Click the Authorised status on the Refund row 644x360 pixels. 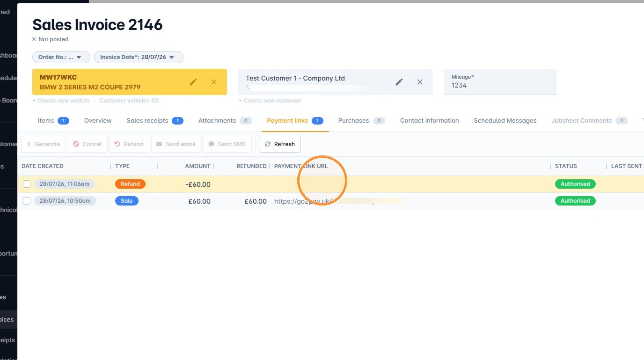pyautogui.click(x=575, y=184)
